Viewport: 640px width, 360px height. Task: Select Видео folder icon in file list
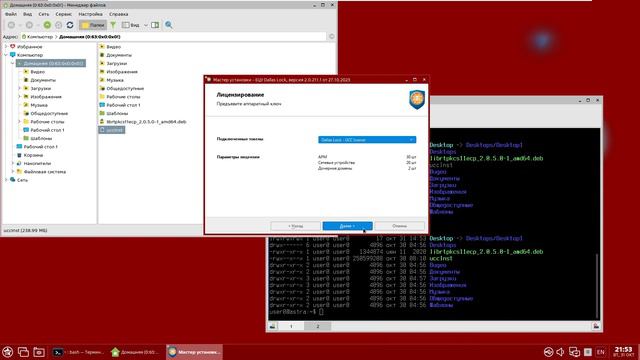[x=102, y=47]
